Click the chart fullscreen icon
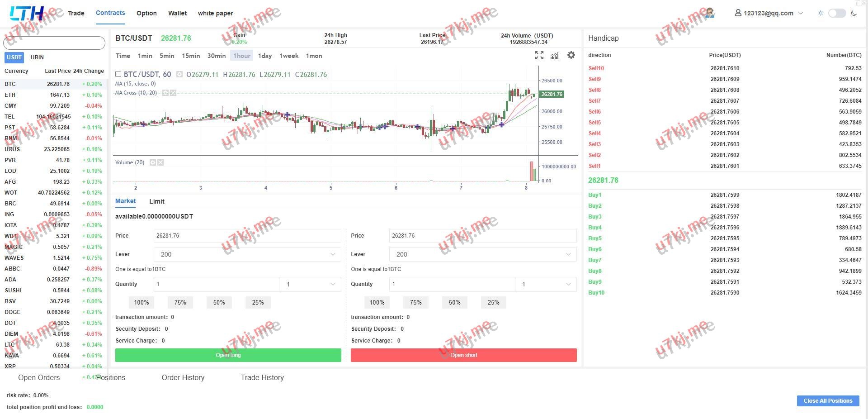The height and width of the screenshot is (419, 868). [539, 55]
